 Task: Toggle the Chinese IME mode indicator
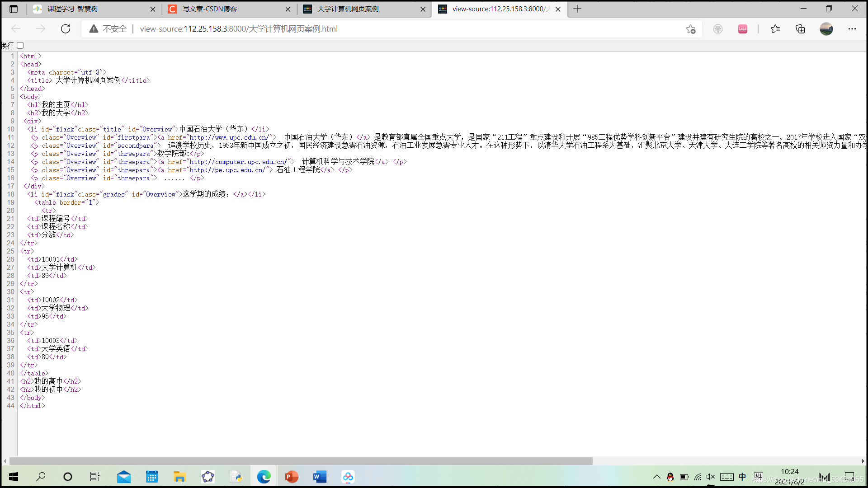(742, 477)
